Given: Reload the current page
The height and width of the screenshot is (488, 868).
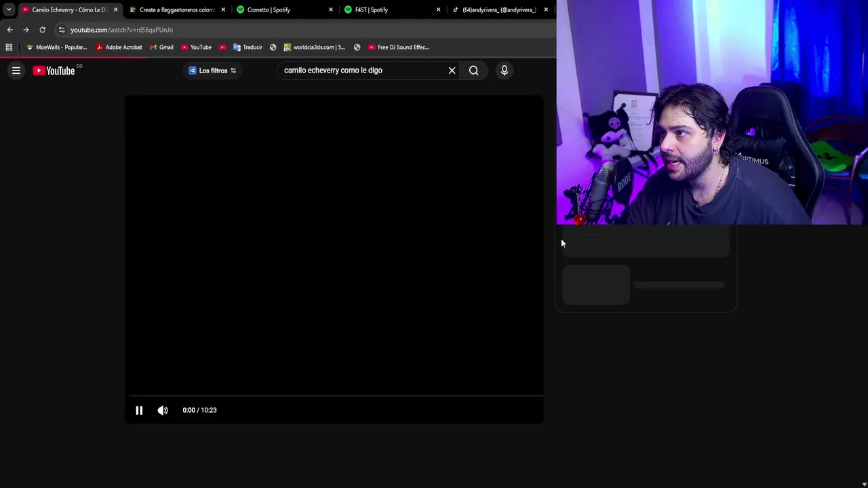Looking at the screenshot, I should [42, 30].
